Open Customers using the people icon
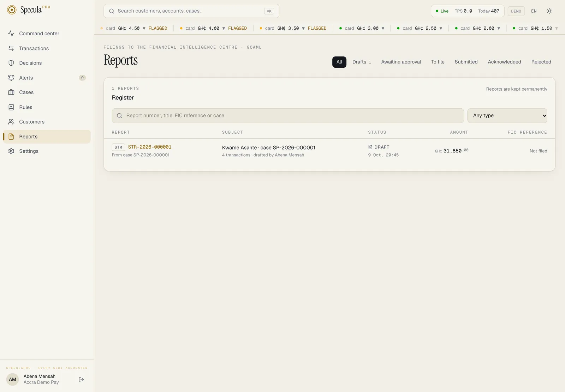The image size is (565, 392). 11,122
